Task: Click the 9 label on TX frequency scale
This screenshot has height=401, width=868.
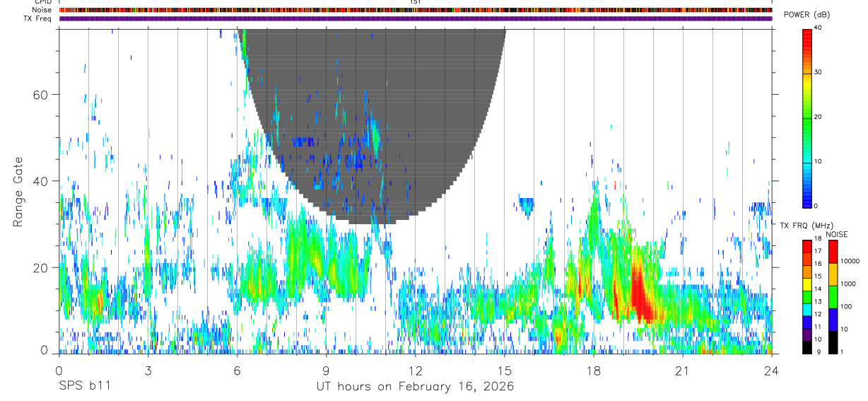Action: click(817, 351)
